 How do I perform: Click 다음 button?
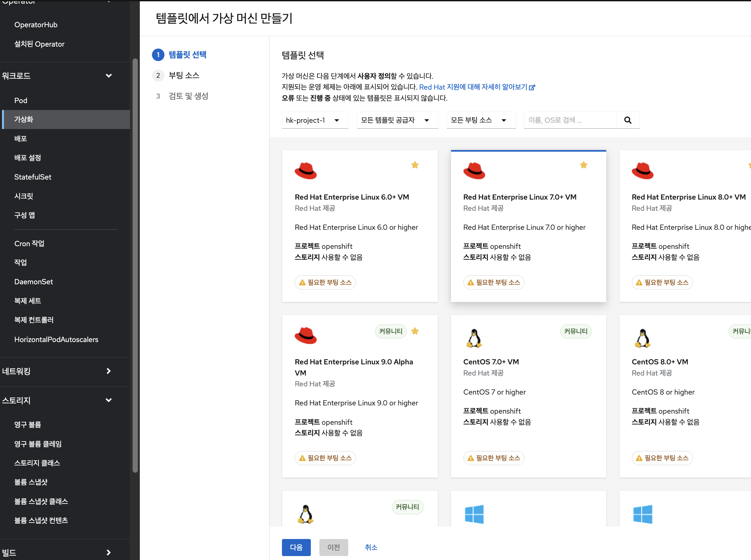pos(296,547)
